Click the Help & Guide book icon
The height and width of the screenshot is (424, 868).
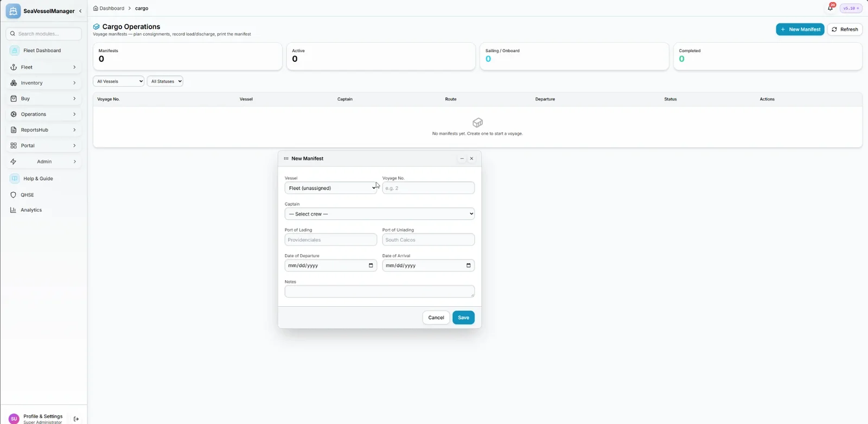coord(15,179)
